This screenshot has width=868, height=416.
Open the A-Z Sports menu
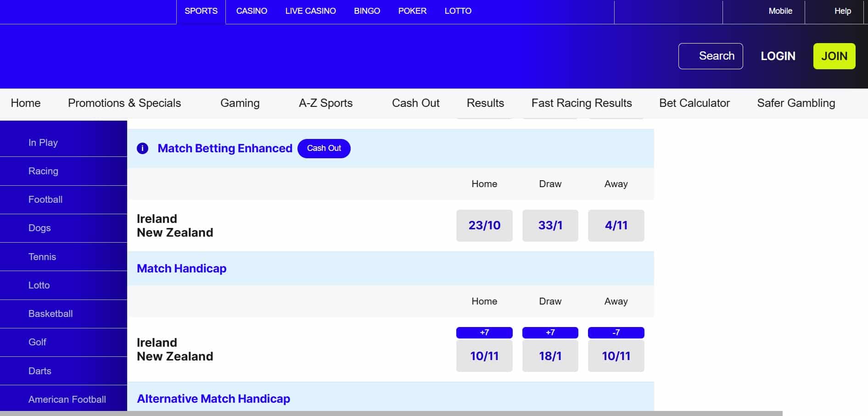[325, 103]
